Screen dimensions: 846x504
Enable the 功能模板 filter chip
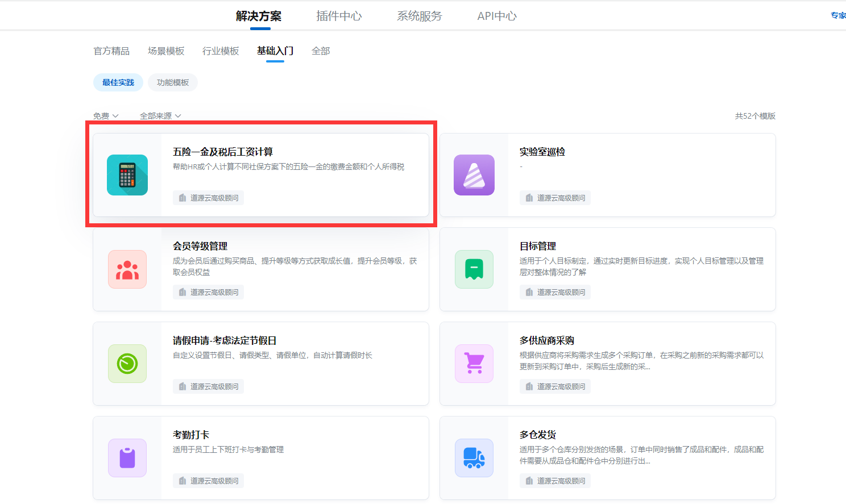172,82
